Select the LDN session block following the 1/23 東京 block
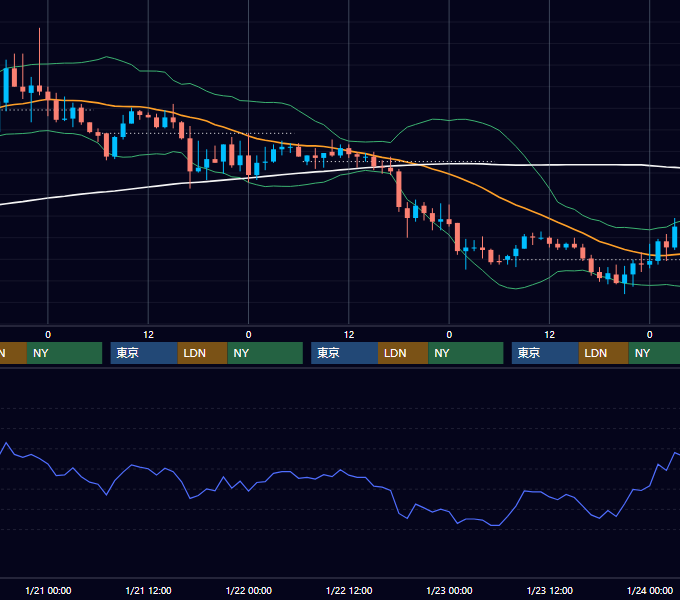The height and width of the screenshot is (600, 680). coord(604,353)
